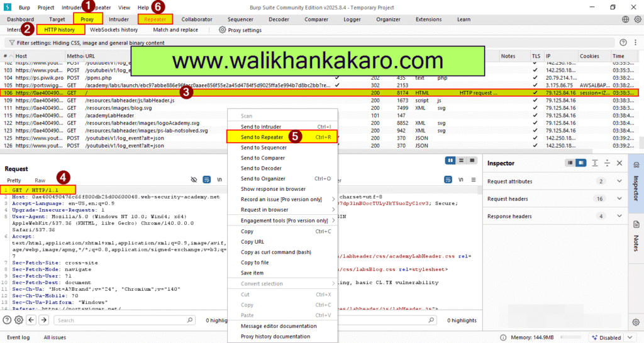The image size is (644, 343).
Task: Open Match and replace tab
Action: pos(175,30)
